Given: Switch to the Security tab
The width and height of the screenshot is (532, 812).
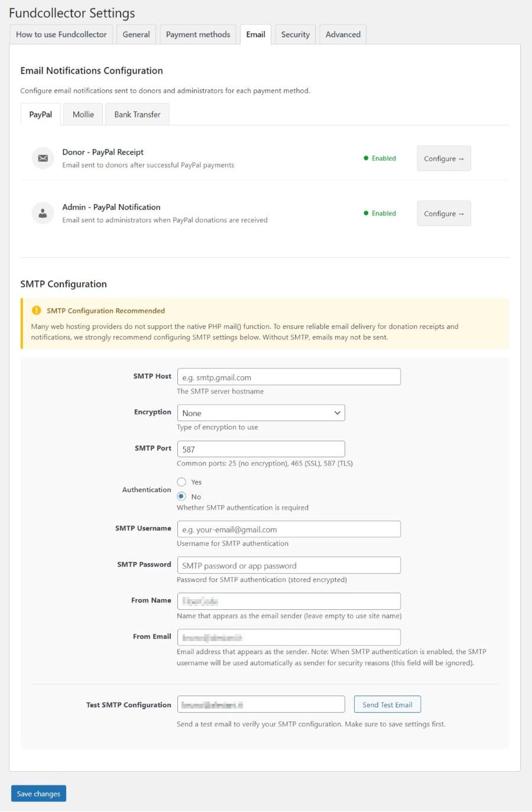Looking at the screenshot, I should 295,34.
